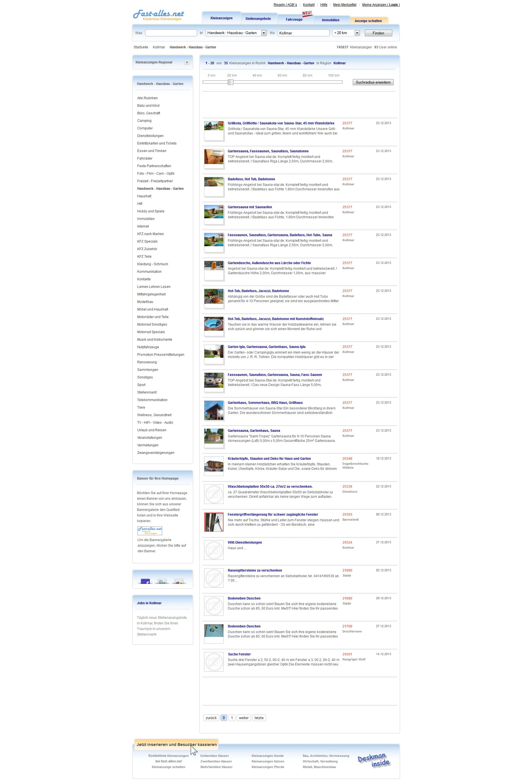Go to the letzte pagination button
Screen dimensions: 532x782
259,718
